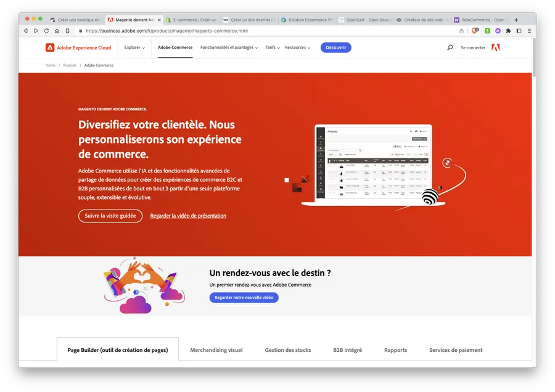The width and height of the screenshot is (555, 392).
Task: Click the Adobe Experience Cloud logo
Action: coord(78,47)
